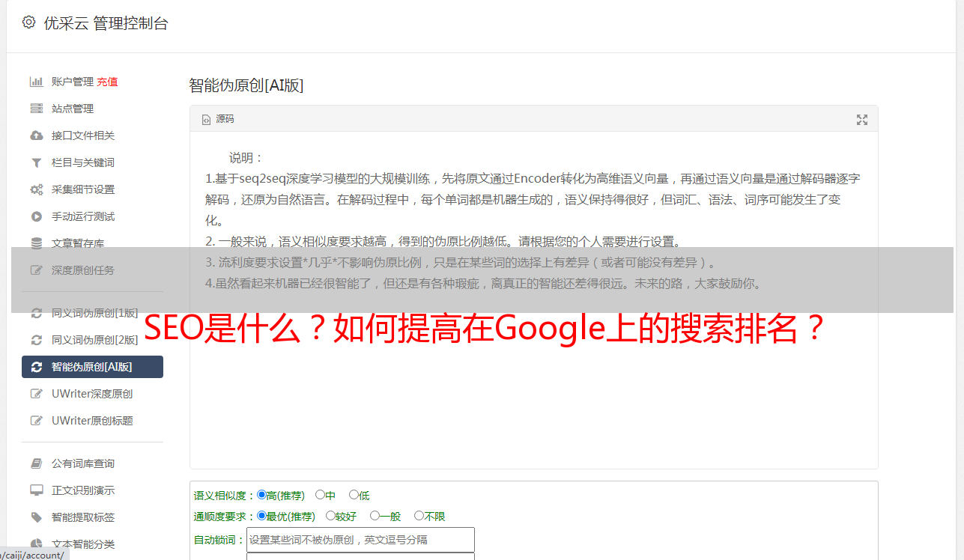Select 中 for 语义相似度

320,495
